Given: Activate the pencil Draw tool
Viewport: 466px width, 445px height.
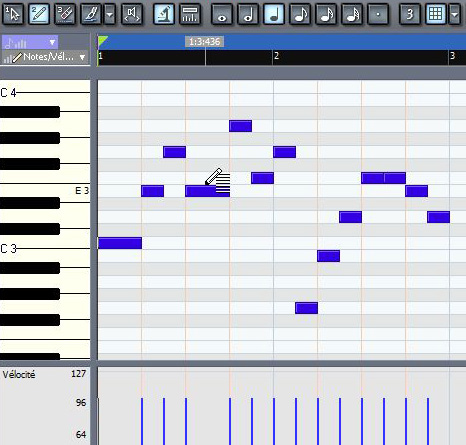Looking at the screenshot, I should [39, 14].
